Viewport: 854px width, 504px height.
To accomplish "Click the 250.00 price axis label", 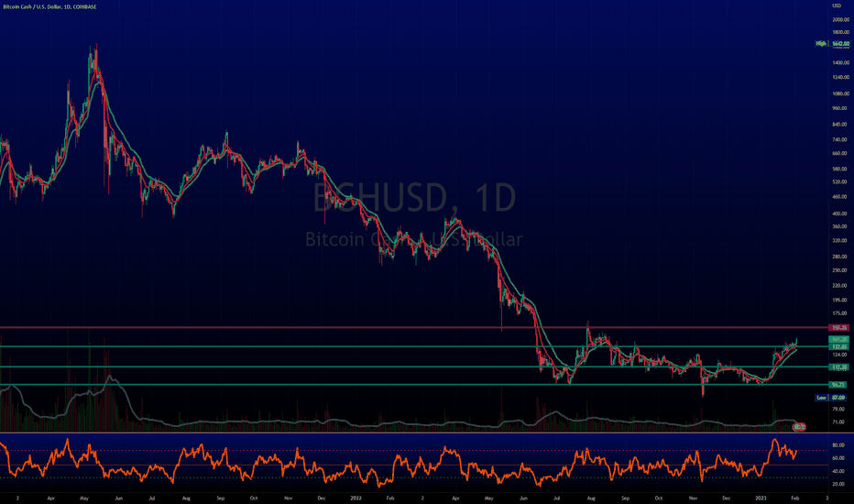I will [840, 270].
